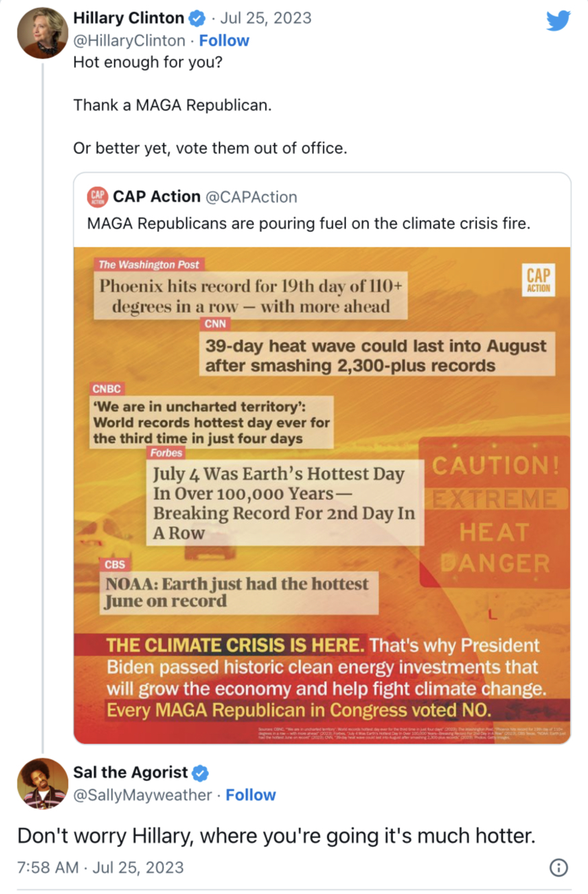
Task: Click Sal the Agorist's verified badge
Action: [x=202, y=772]
